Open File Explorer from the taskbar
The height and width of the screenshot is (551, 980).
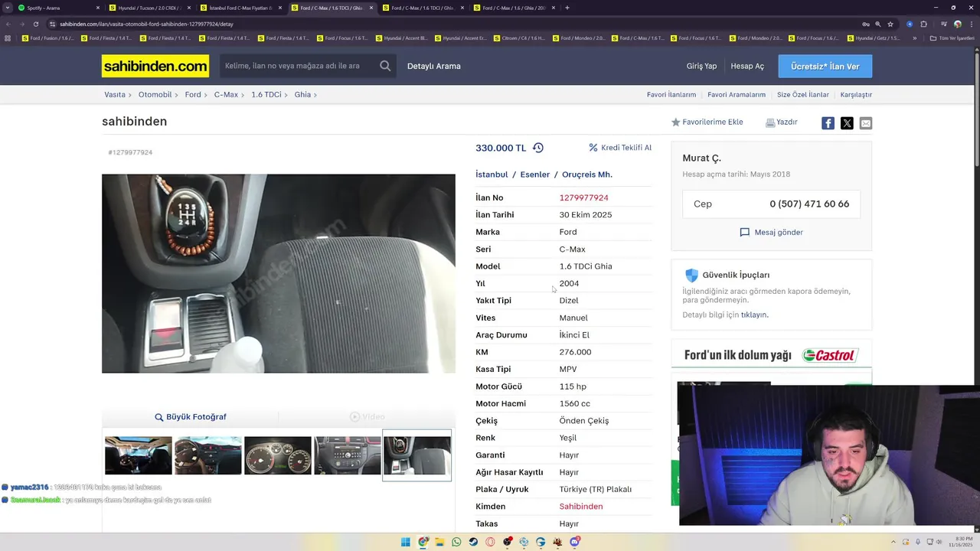[x=440, y=542]
